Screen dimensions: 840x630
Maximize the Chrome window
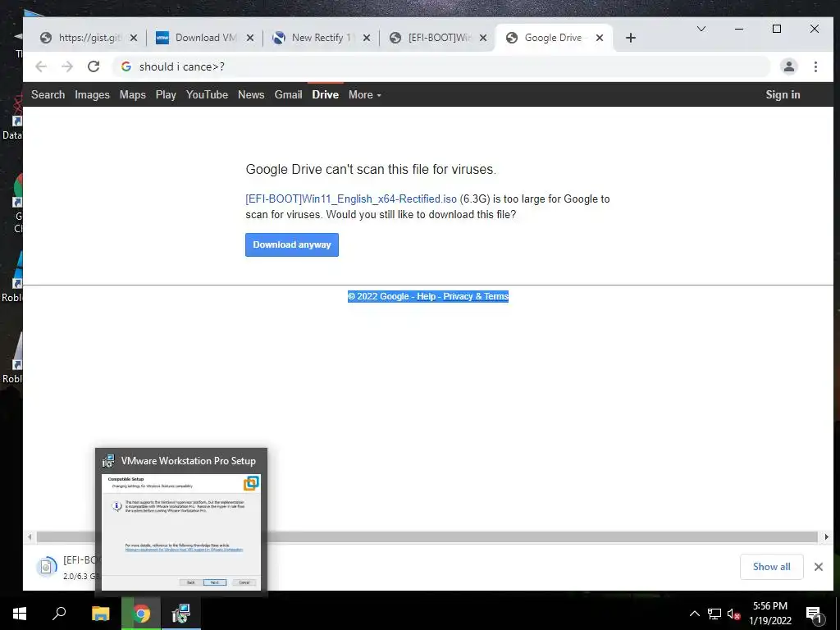coord(776,29)
